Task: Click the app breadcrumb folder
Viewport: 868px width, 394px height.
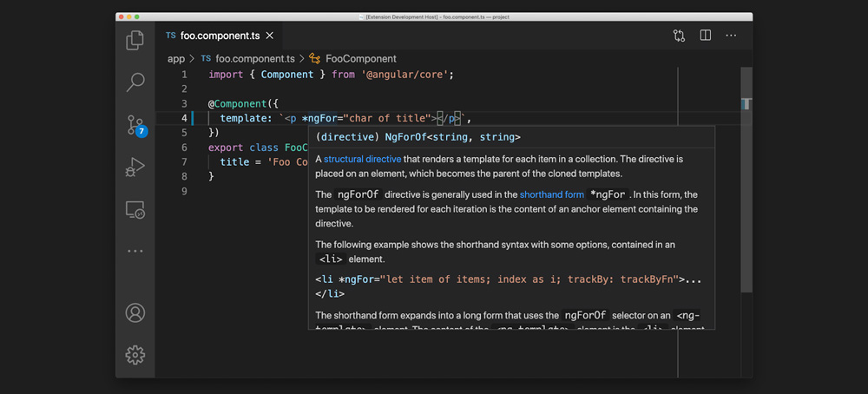Action: coord(176,59)
